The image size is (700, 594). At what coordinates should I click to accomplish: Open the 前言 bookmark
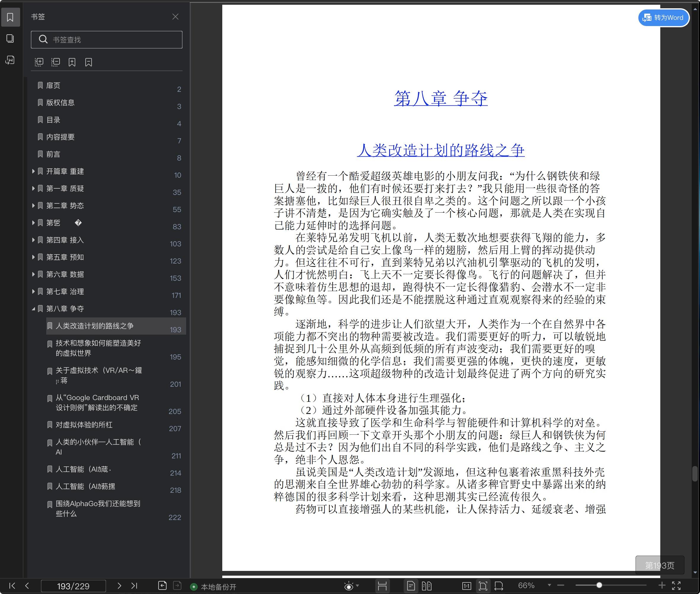53,154
